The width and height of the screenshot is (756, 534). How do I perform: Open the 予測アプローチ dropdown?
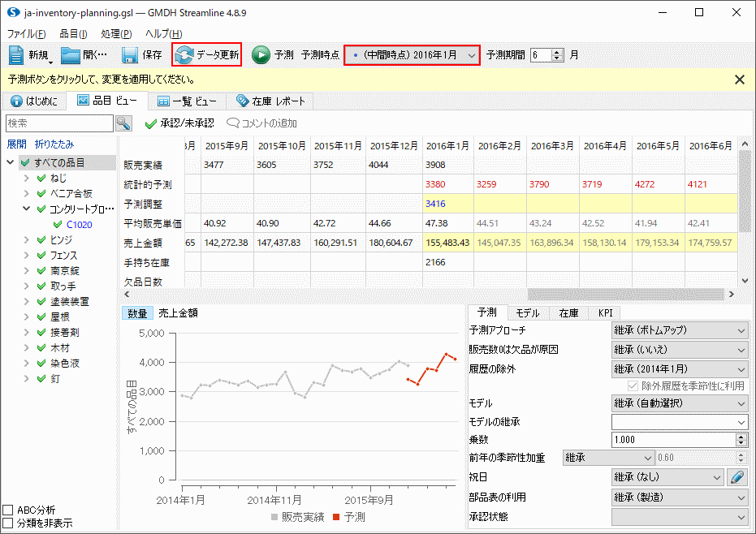coord(679,330)
